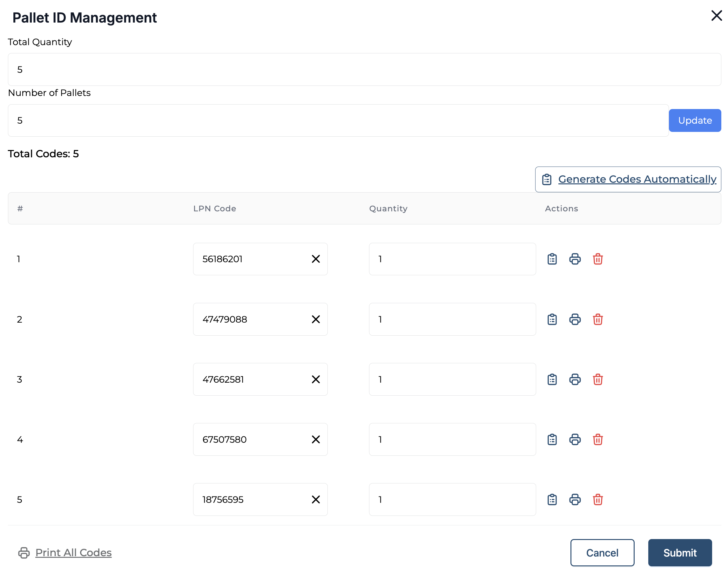
Task: Edit the quantity field for row 2
Action: pos(452,319)
